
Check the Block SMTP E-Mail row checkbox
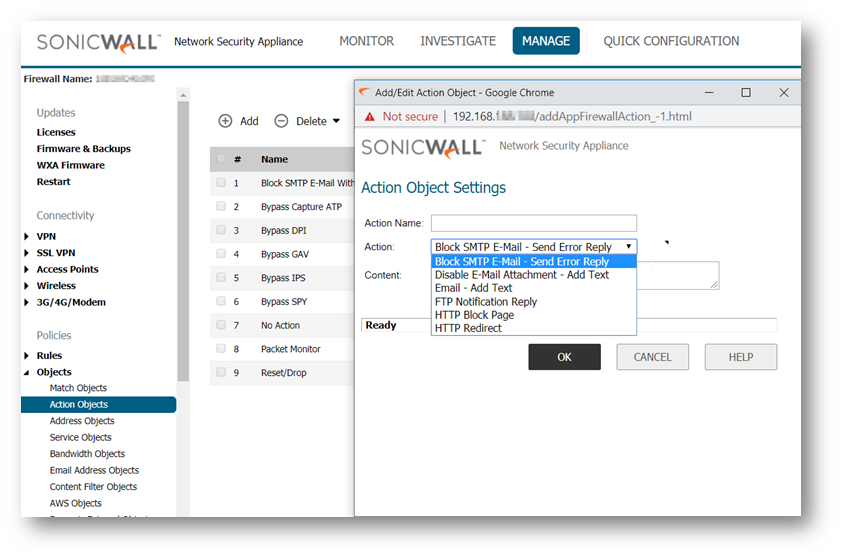click(x=221, y=182)
